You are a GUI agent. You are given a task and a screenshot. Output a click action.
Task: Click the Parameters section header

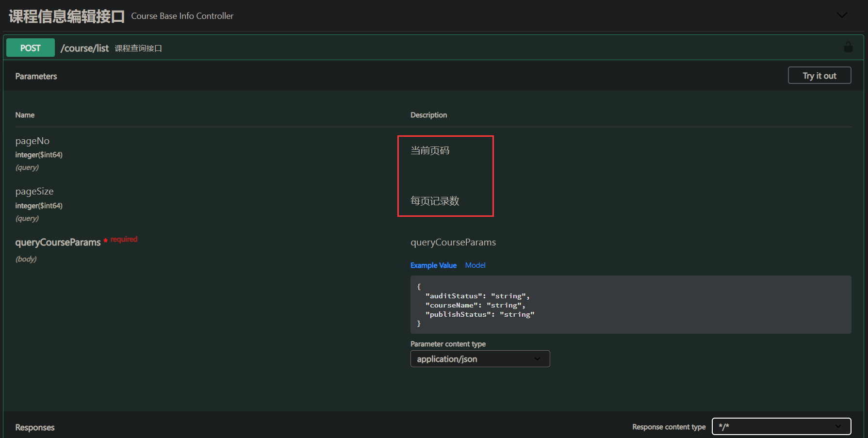(36, 76)
